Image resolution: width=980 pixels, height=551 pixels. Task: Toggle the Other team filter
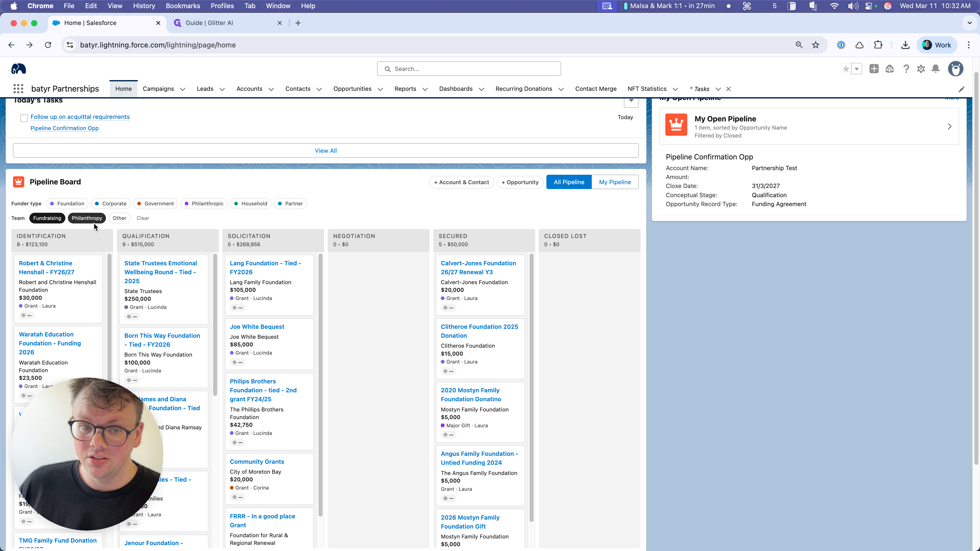pyautogui.click(x=119, y=218)
